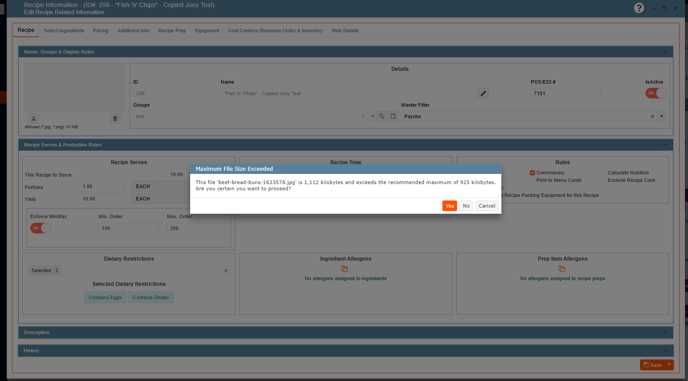Clear selected dietary restrictions with X
The width and height of the screenshot is (688, 381).
tap(226, 271)
